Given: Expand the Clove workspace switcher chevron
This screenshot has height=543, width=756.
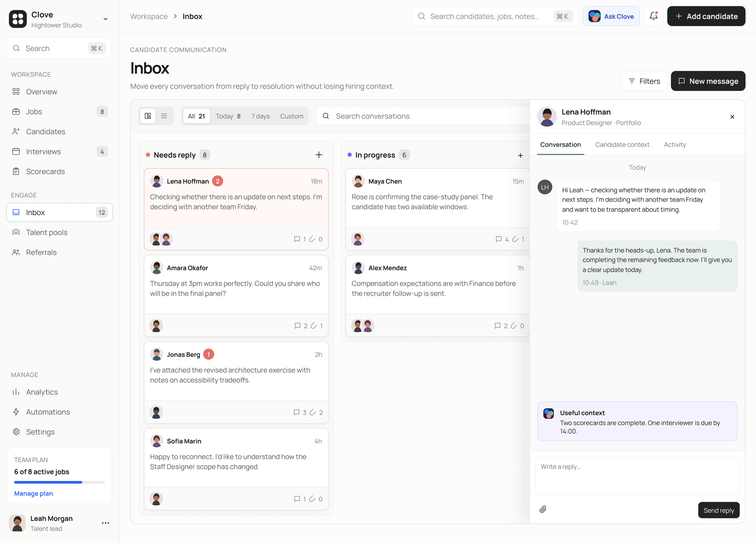Looking at the screenshot, I should [x=106, y=19].
